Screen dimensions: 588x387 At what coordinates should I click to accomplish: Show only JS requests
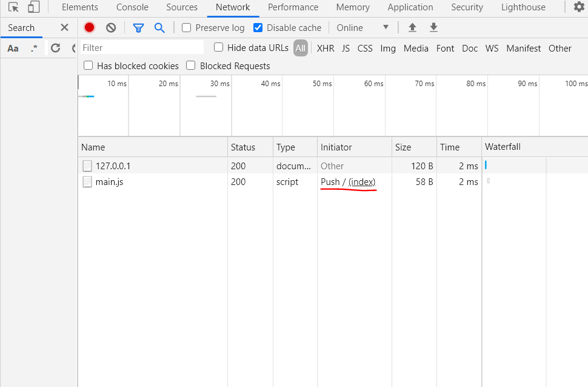click(x=346, y=49)
